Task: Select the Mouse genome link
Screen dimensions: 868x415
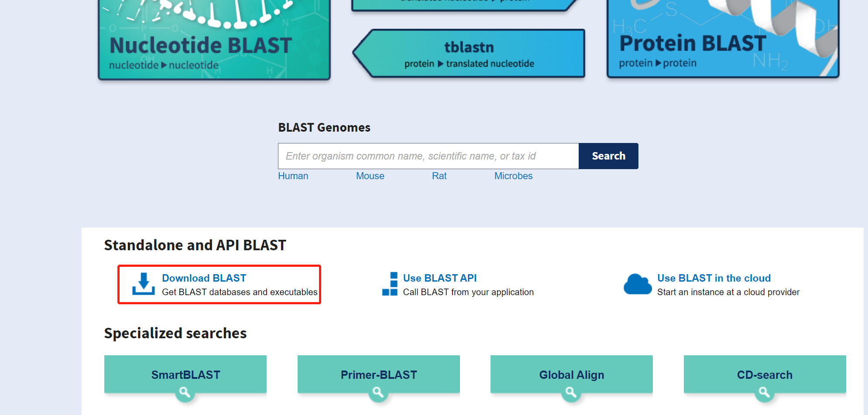Action: pyautogui.click(x=370, y=176)
